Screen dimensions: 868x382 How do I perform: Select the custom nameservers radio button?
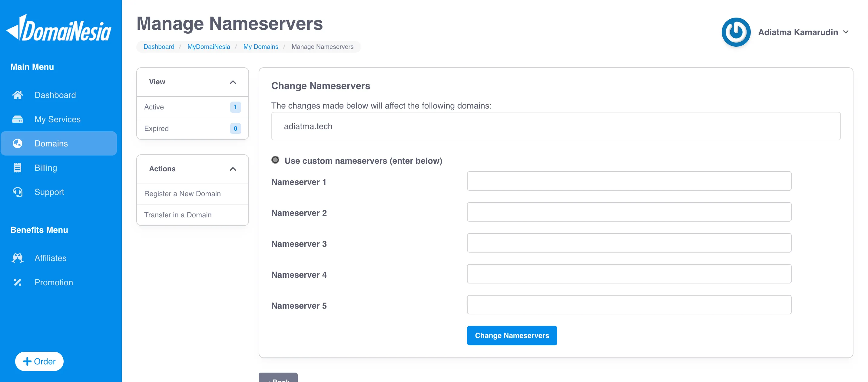click(x=275, y=160)
